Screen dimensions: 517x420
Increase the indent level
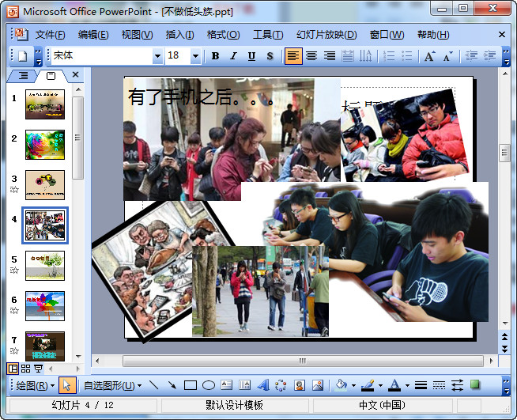pyautogui.click(x=489, y=55)
